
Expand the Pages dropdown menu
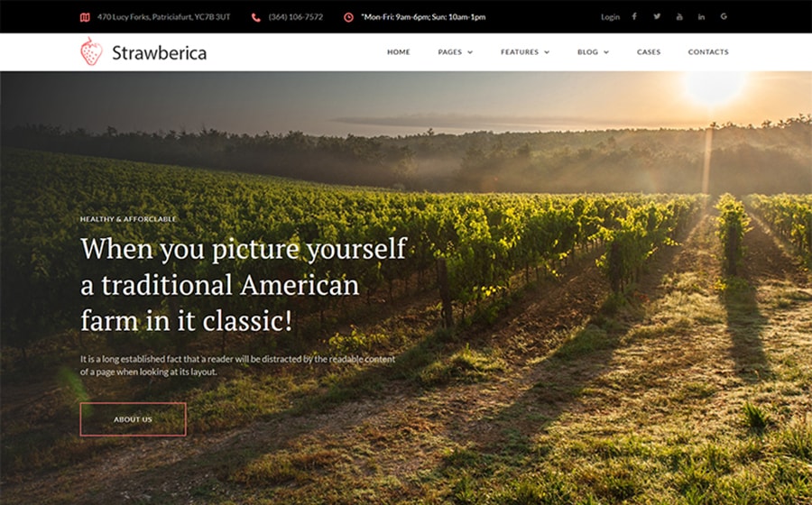tap(456, 51)
